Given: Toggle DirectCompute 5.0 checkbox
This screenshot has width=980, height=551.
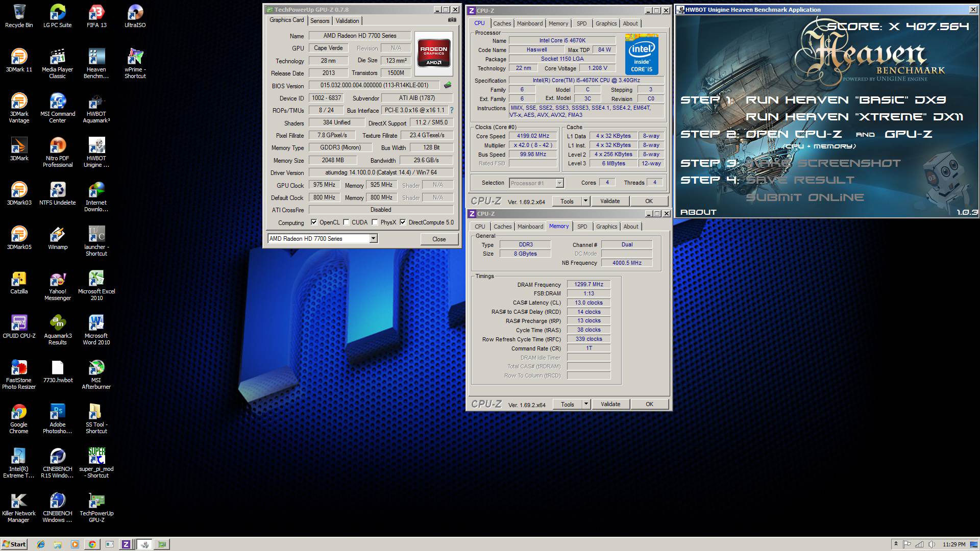Looking at the screenshot, I should (403, 222).
